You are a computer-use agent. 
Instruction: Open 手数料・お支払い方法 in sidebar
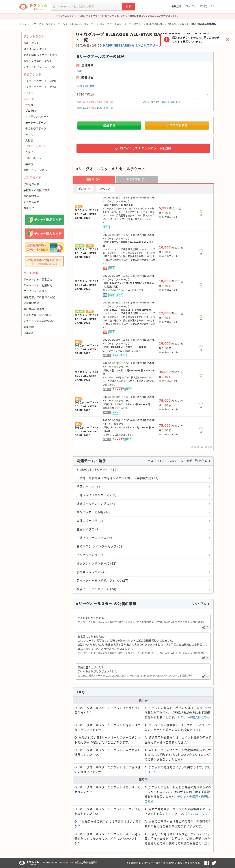[x=36, y=190]
